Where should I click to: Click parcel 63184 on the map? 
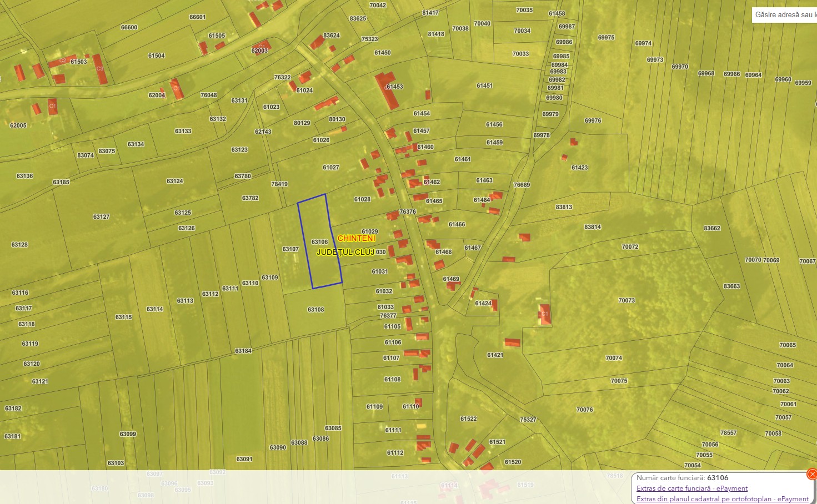(243, 351)
